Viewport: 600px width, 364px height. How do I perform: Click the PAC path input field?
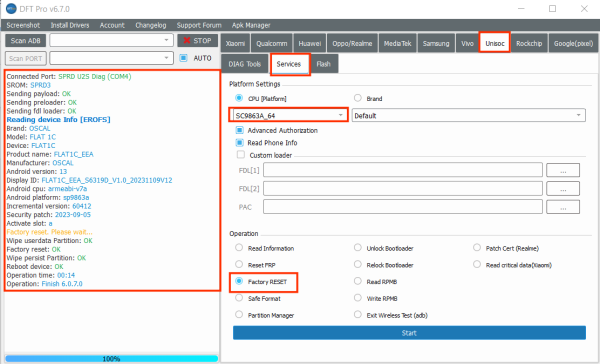point(403,207)
